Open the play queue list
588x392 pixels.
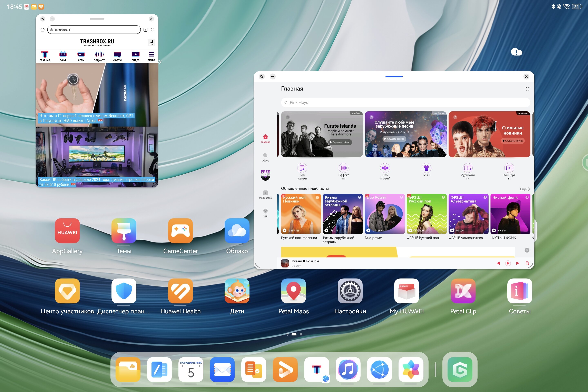(x=527, y=263)
